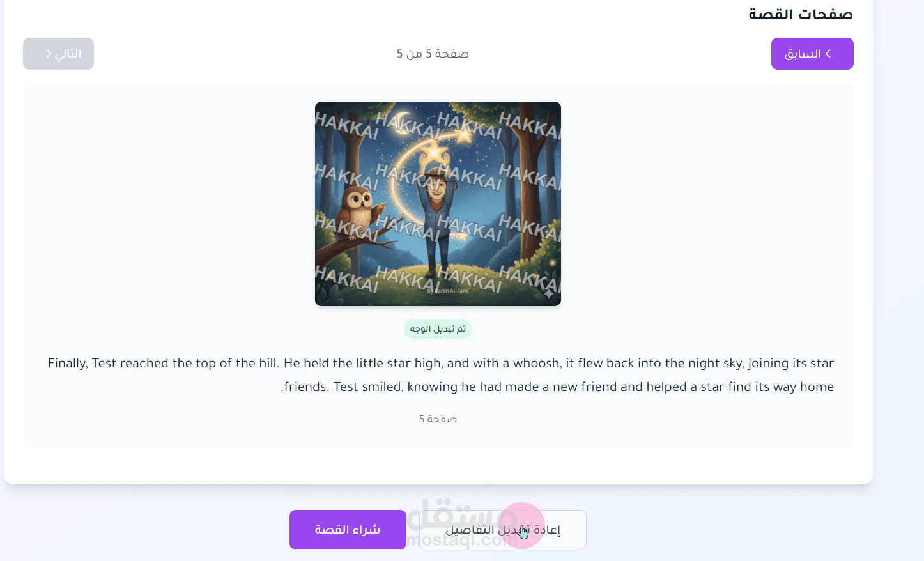Viewport: 924px width, 561px height.
Task: Click the story line starting "friends. Test smiled"
Action: coord(557,387)
